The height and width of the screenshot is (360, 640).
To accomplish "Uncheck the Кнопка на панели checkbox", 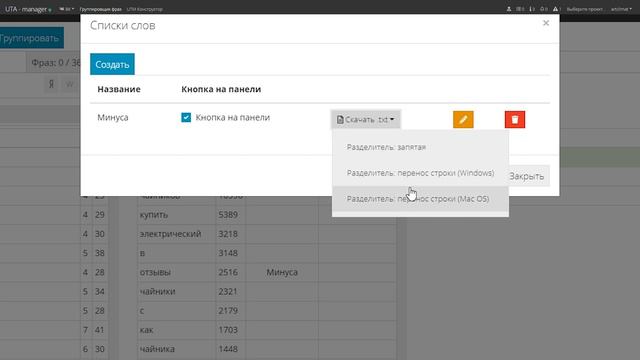I will 186,118.
